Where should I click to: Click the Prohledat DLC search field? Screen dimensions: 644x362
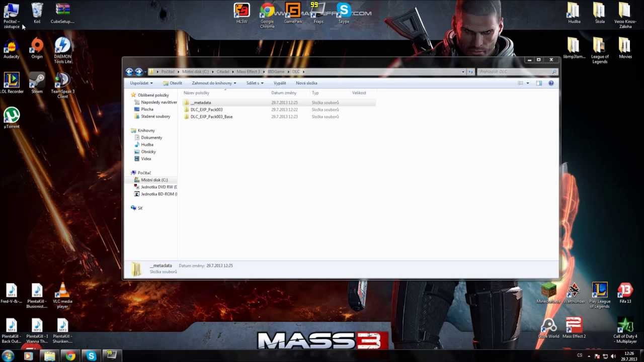[x=517, y=72]
